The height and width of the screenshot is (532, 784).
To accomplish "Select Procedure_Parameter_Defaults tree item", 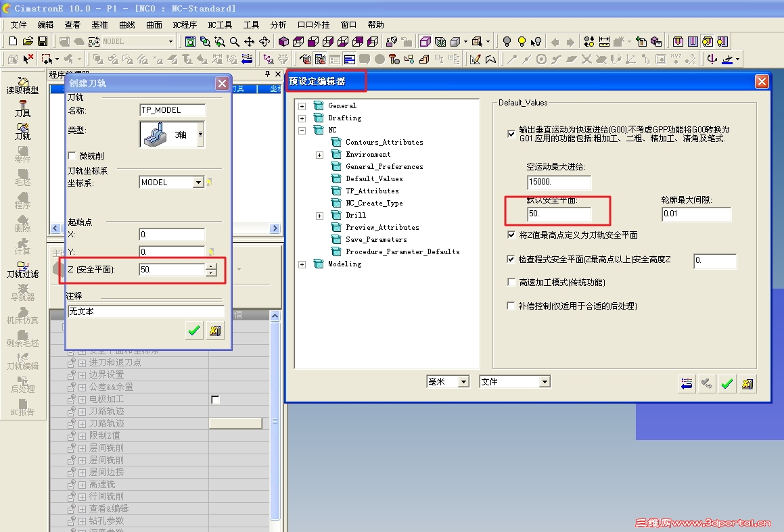I will tap(402, 251).
